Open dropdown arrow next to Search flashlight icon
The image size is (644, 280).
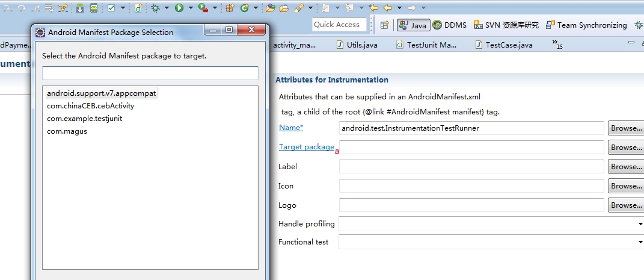[x=310, y=8]
